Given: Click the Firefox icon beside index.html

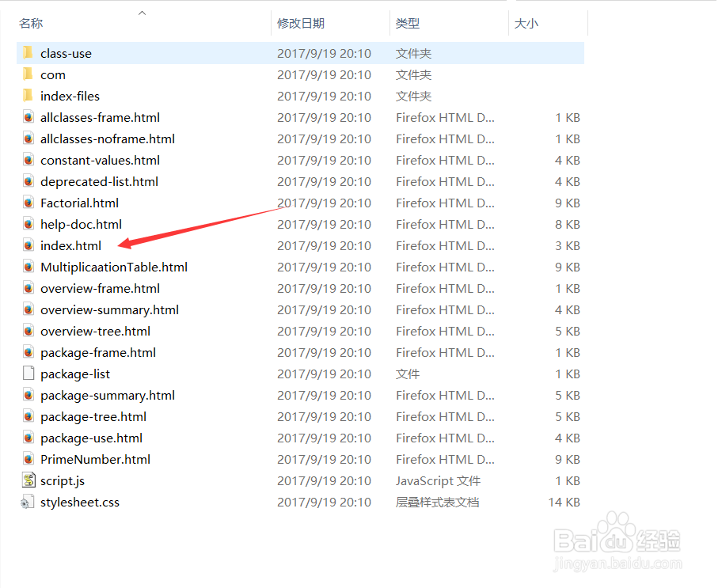Looking at the screenshot, I should (28, 245).
